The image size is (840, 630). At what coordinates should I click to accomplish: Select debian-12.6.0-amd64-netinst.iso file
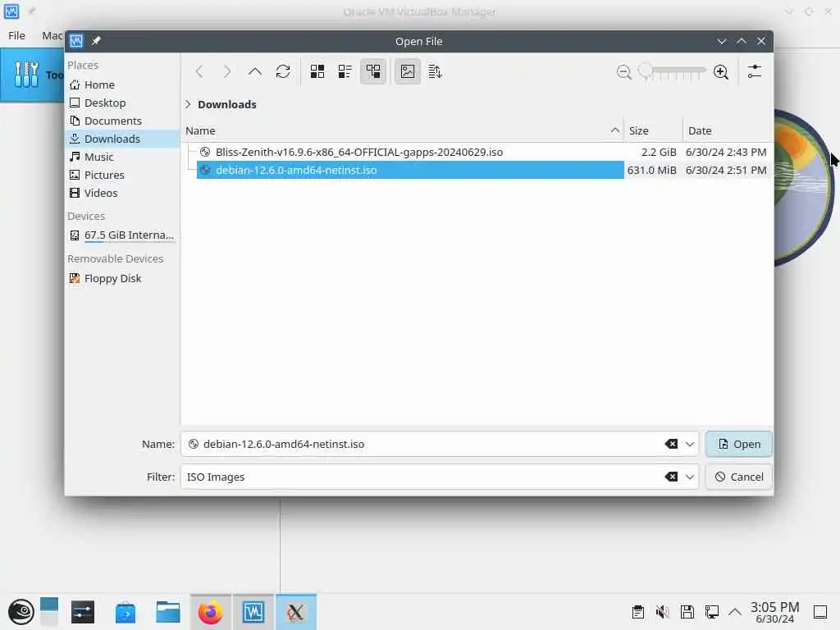[410, 171]
